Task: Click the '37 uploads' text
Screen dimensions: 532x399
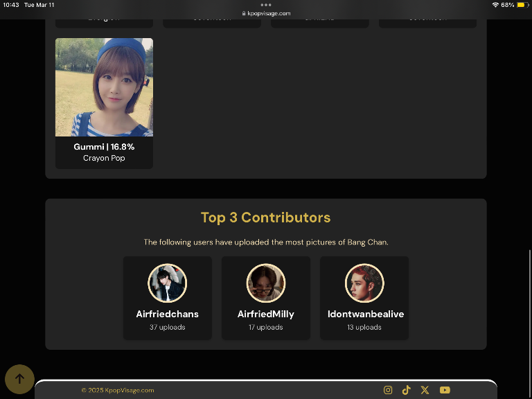Action: click(x=167, y=328)
